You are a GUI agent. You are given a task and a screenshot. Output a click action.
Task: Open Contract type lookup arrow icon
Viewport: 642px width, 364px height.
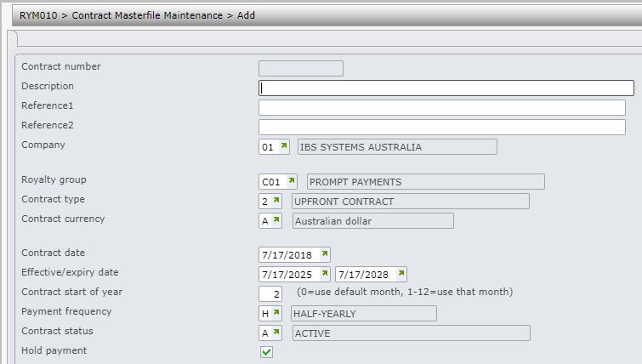tap(276, 200)
